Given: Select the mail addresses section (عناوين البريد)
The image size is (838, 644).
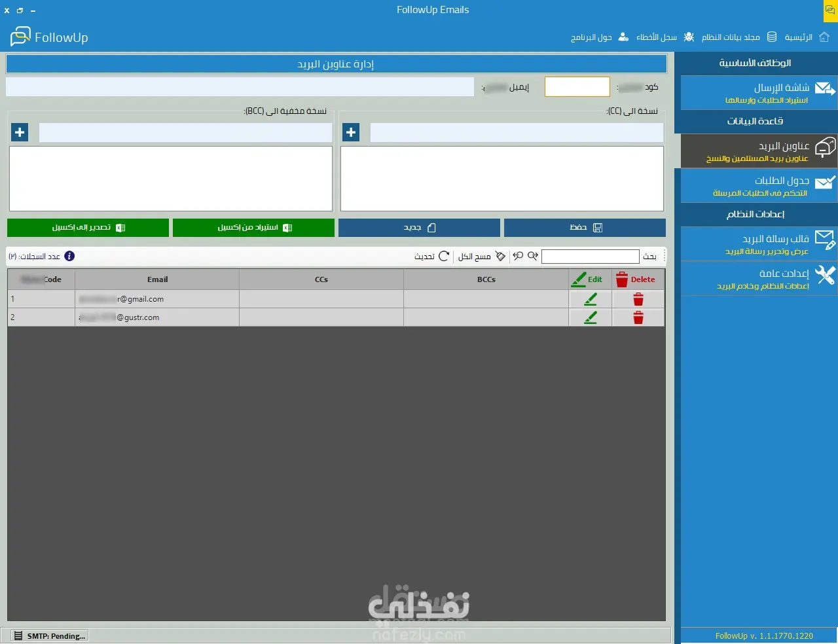Looking at the screenshot, I should click(759, 151).
